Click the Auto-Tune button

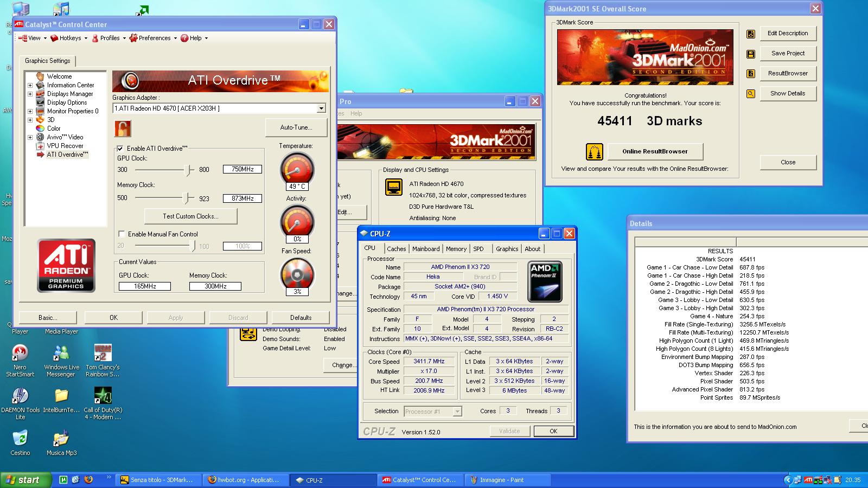pos(296,127)
